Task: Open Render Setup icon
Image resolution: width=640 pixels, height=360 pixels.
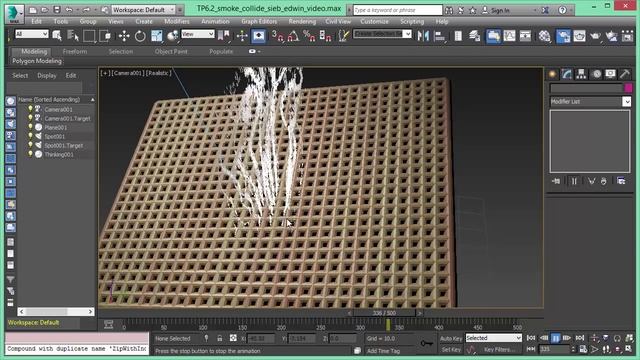Action: 563,36
